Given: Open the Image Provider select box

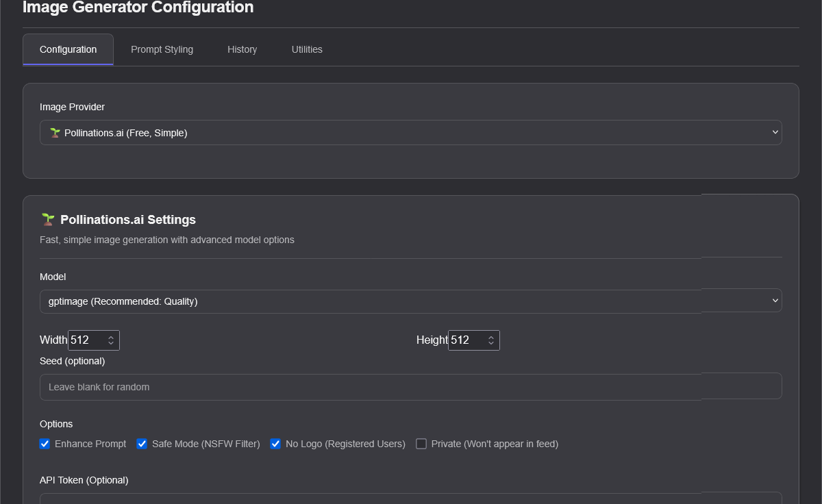Looking at the screenshot, I should tap(410, 133).
